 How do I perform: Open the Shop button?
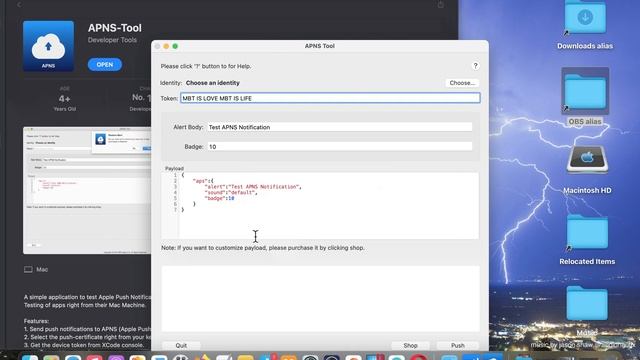pyautogui.click(x=410, y=345)
